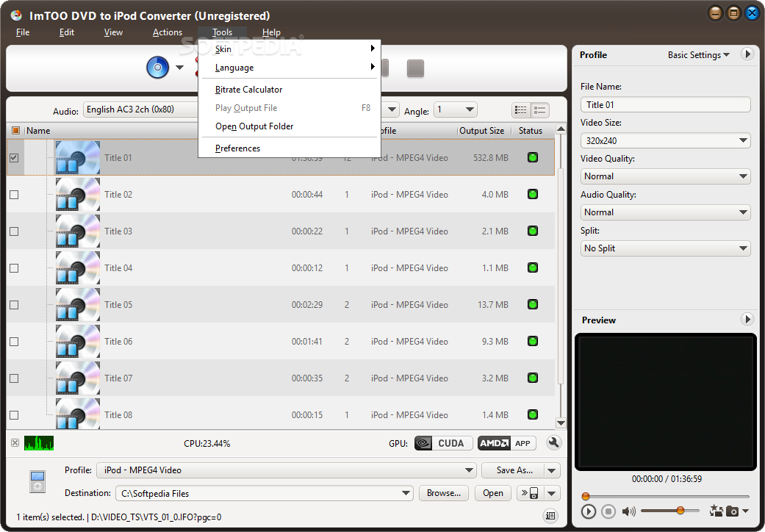Open the Actions menu
Image resolution: width=765 pixels, height=532 pixels.
168,32
